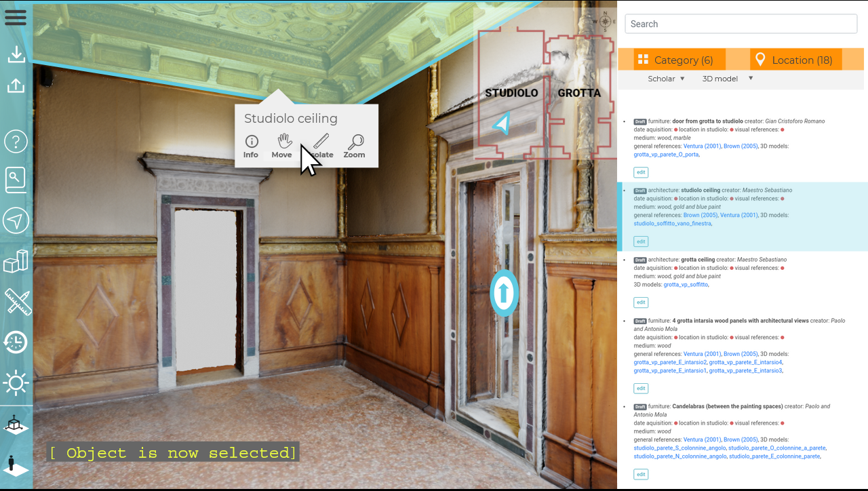Click Info in Studiolo ceiling popup
Viewport: 868px width, 491px height.
pyautogui.click(x=251, y=146)
